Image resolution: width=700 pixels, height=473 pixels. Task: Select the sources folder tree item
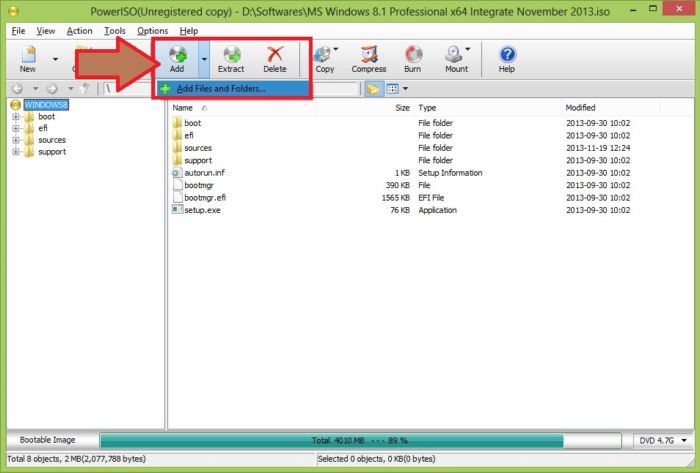tap(52, 140)
